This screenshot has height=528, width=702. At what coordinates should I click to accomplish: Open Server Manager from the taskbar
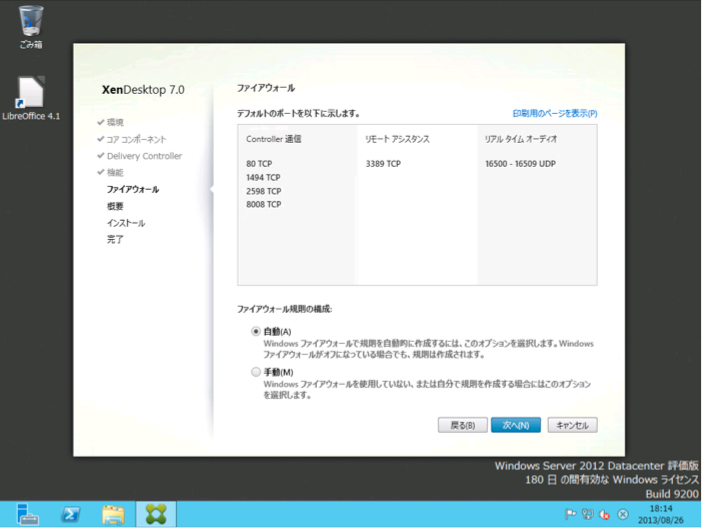pyautogui.click(x=27, y=514)
